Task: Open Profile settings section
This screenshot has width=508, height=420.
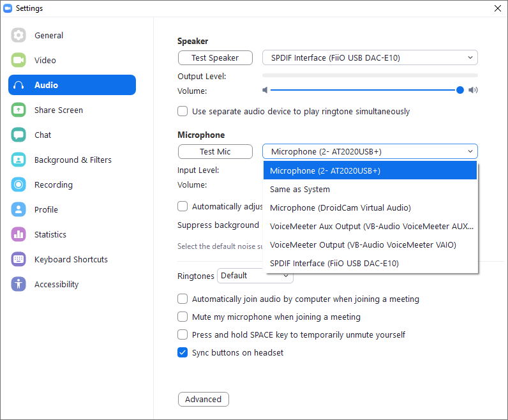Action: 72,209
